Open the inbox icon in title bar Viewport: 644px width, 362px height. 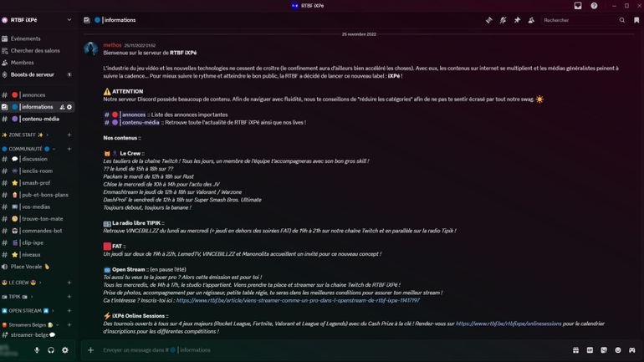click(x=578, y=6)
